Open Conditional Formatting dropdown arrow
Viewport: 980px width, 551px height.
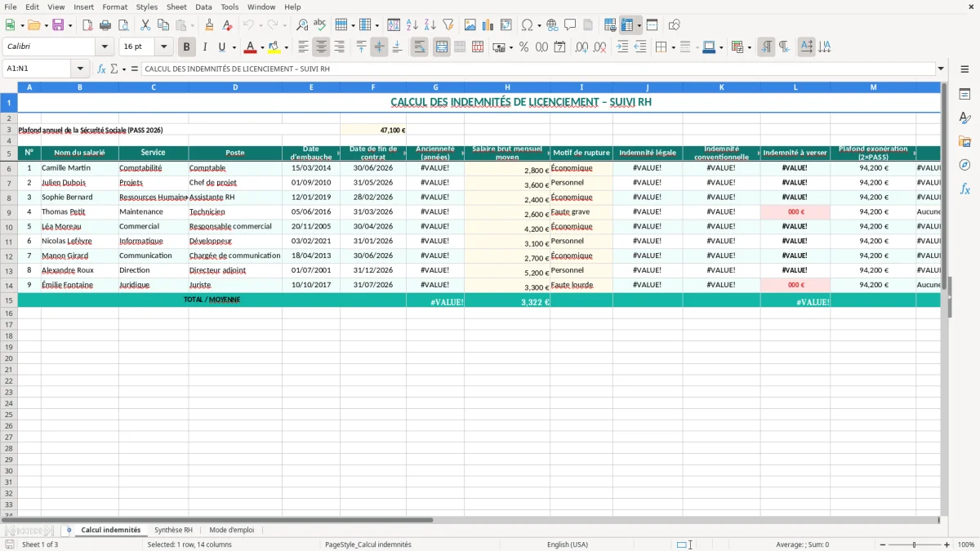[750, 47]
